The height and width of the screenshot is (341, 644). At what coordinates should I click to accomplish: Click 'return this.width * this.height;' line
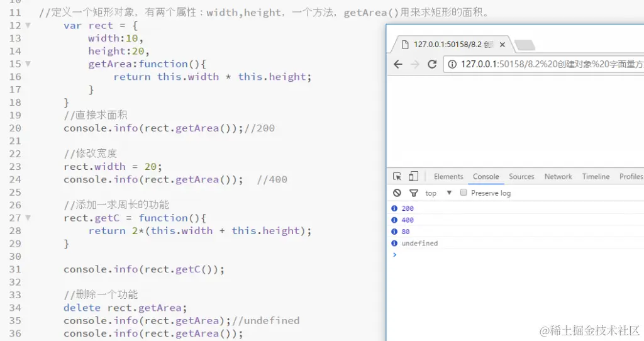pos(213,77)
